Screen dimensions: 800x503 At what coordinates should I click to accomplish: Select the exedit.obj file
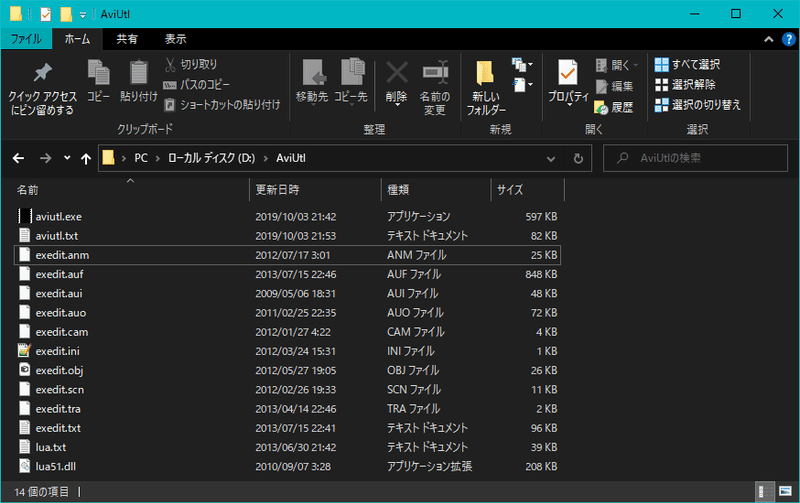(x=287, y=370)
